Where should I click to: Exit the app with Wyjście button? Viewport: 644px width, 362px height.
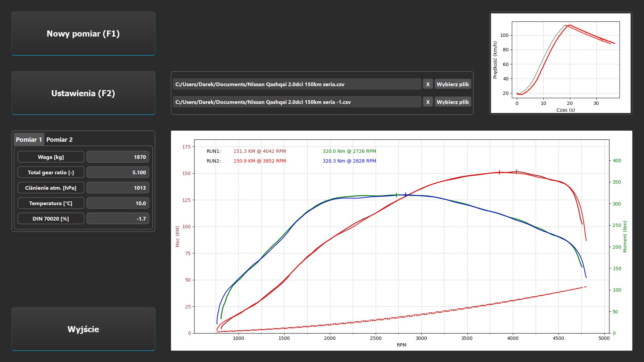click(x=83, y=329)
